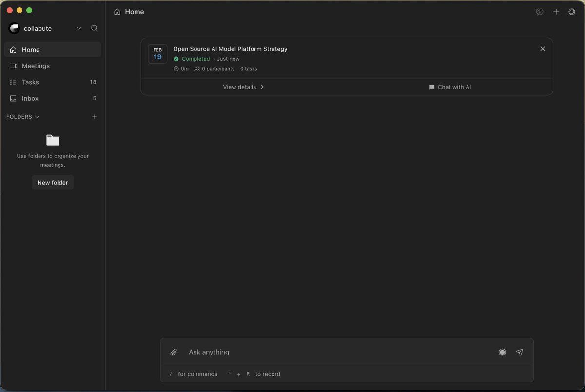
Task: Start recording with the record icon
Action: [502, 352]
